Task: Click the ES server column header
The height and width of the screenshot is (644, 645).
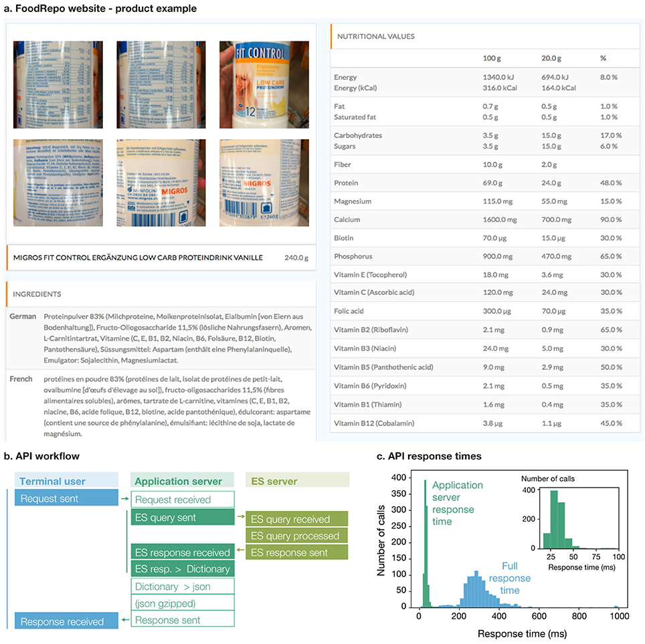Action: [297, 480]
